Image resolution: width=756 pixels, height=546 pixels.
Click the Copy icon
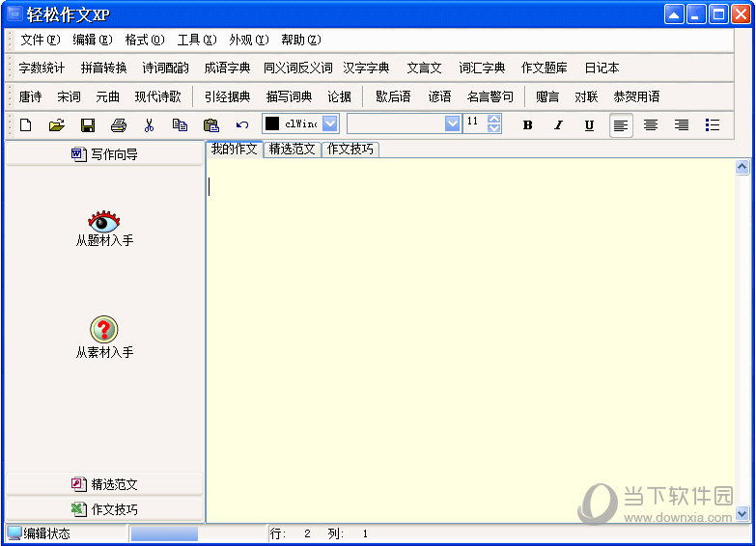pyautogui.click(x=180, y=125)
